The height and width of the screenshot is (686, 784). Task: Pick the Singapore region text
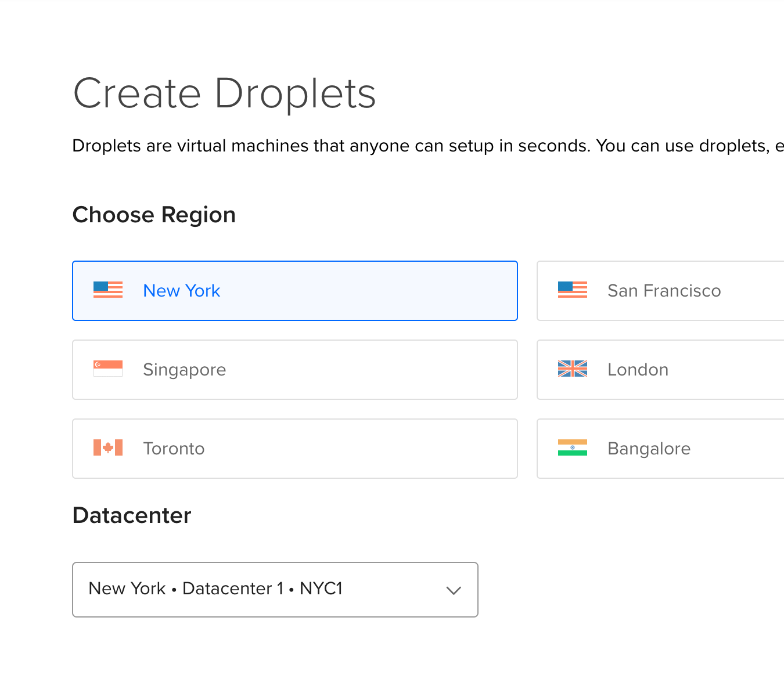point(184,370)
